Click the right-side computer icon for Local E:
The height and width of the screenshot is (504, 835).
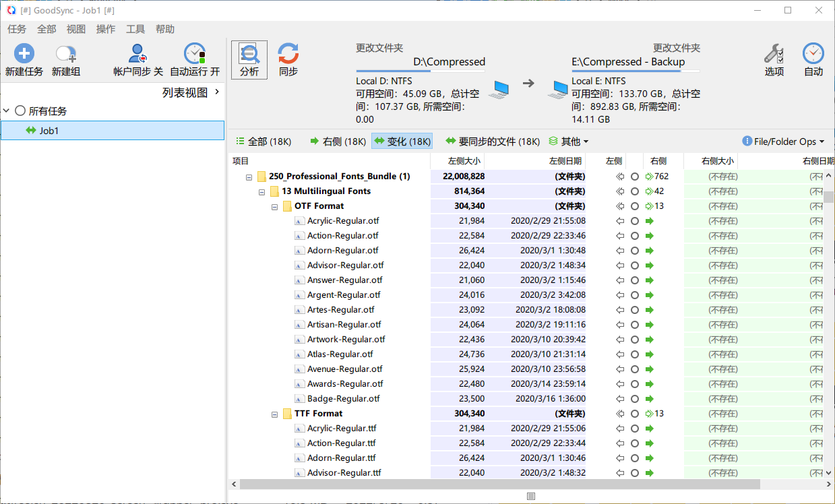click(x=557, y=90)
